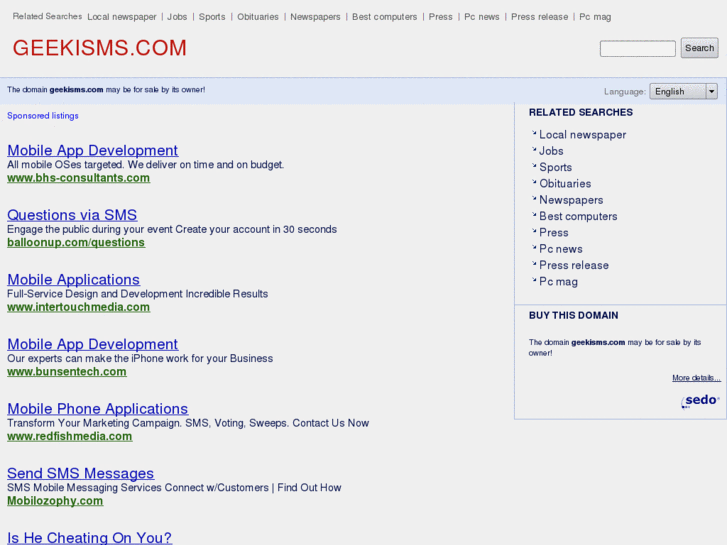Open Mobile Applications ad title
The width and height of the screenshot is (727, 545).
[x=73, y=280]
